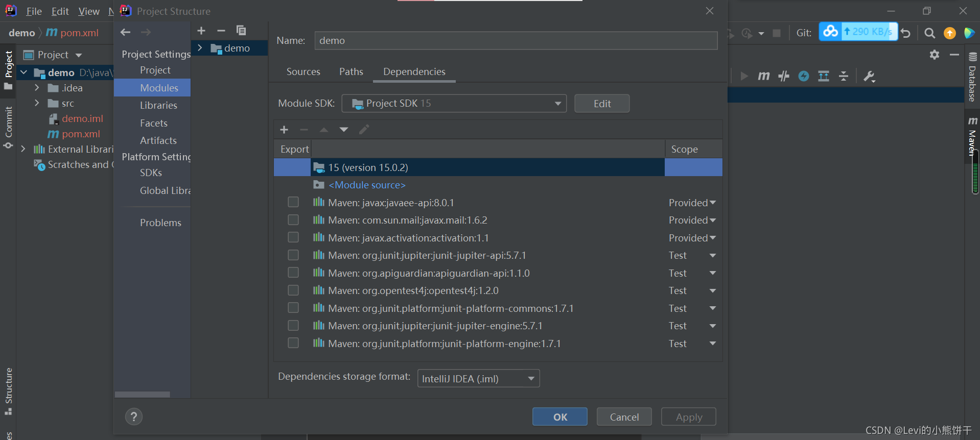The height and width of the screenshot is (440, 980).
Task: Open Module SDK dropdown
Action: click(454, 104)
